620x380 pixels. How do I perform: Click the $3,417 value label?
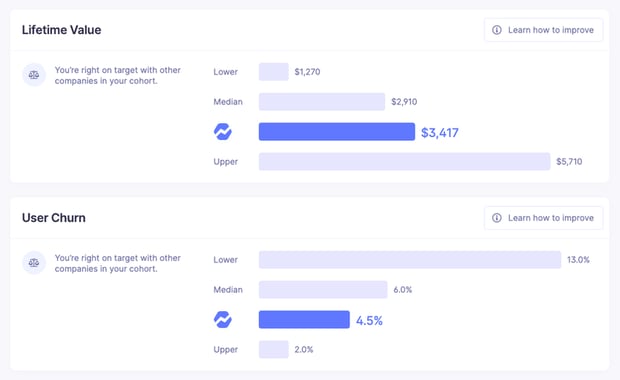tap(440, 132)
